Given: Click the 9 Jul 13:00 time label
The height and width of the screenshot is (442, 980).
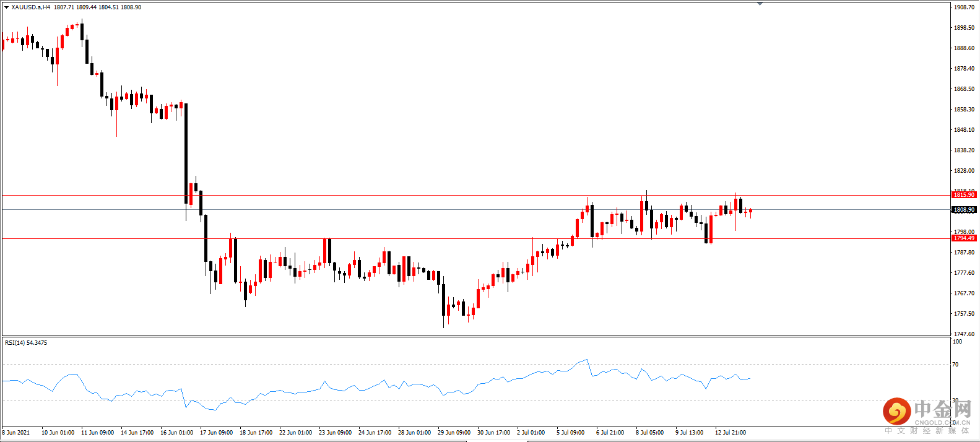Looking at the screenshot, I should coord(689,433).
